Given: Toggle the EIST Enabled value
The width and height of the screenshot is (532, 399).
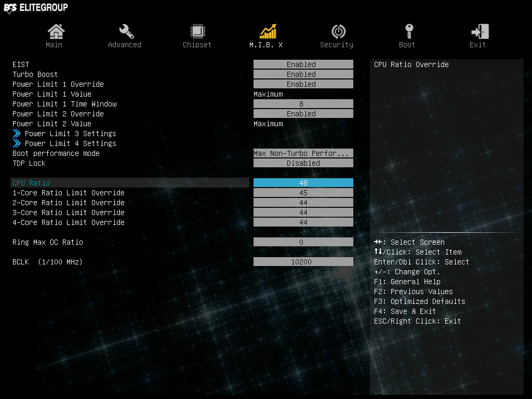Looking at the screenshot, I should point(303,64).
